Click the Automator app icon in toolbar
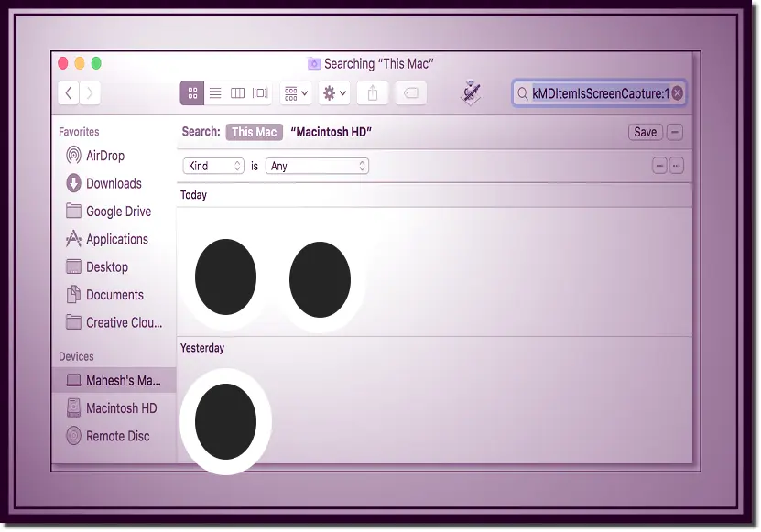This screenshot has height=532, width=761. (x=471, y=92)
